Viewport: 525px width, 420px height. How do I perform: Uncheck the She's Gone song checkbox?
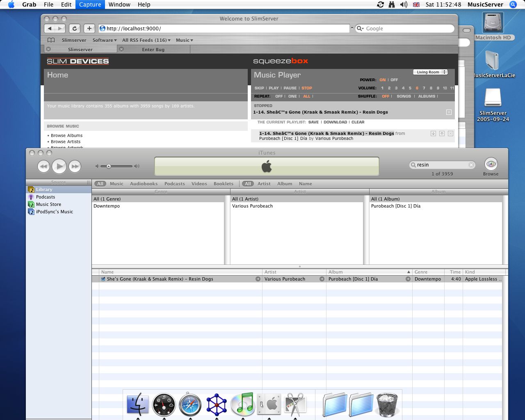[x=103, y=279]
